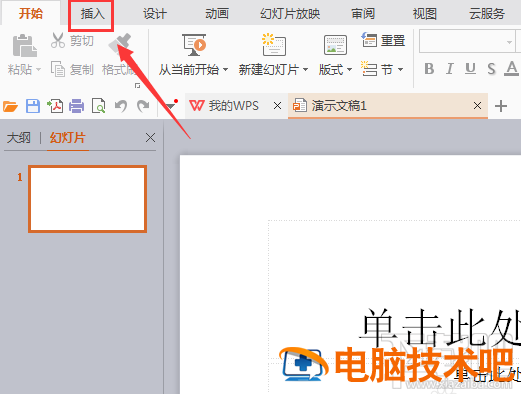This screenshot has width=521, height=394.
Task: Click the 剪切 scissors icon
Action: coord(58,40)
